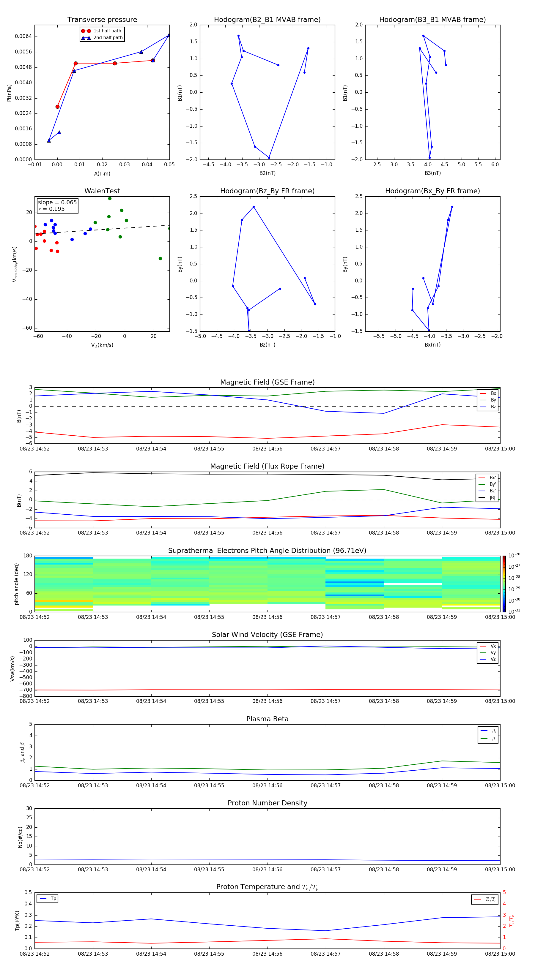Image resolution: width=535 pixels, height=980 pixels.
Task: Select 'Bz' in the GSE magnetic field legend
Action: click(488, 407)
